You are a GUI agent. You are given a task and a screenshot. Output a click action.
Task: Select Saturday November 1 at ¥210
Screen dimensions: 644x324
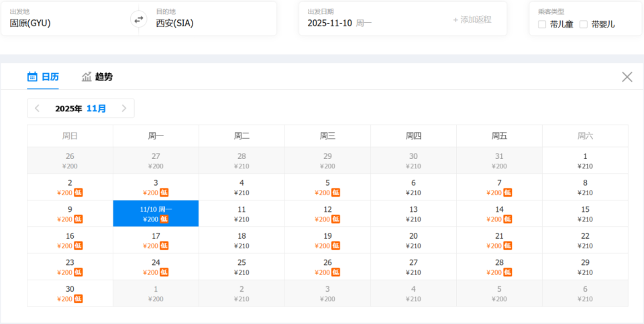(x=585, y=160)
